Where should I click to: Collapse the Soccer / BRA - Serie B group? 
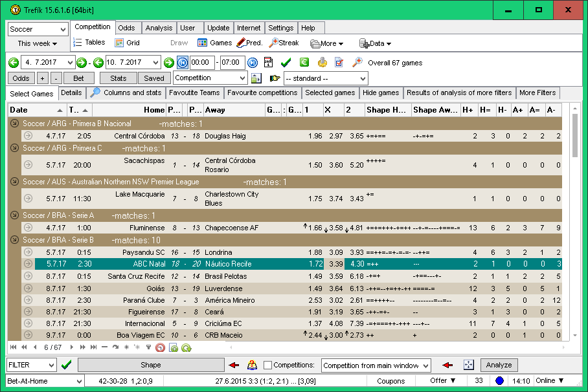point(15,240)
